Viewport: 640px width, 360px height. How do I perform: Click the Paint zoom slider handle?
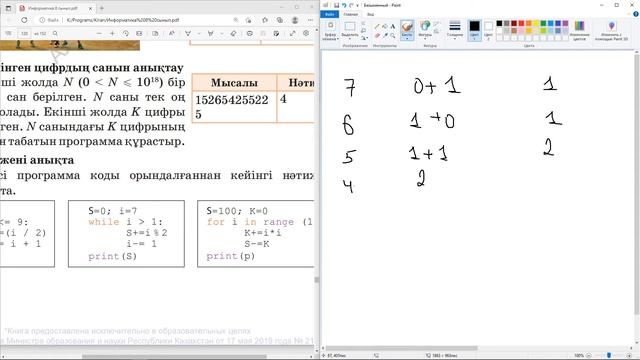[x=609, y=356]
